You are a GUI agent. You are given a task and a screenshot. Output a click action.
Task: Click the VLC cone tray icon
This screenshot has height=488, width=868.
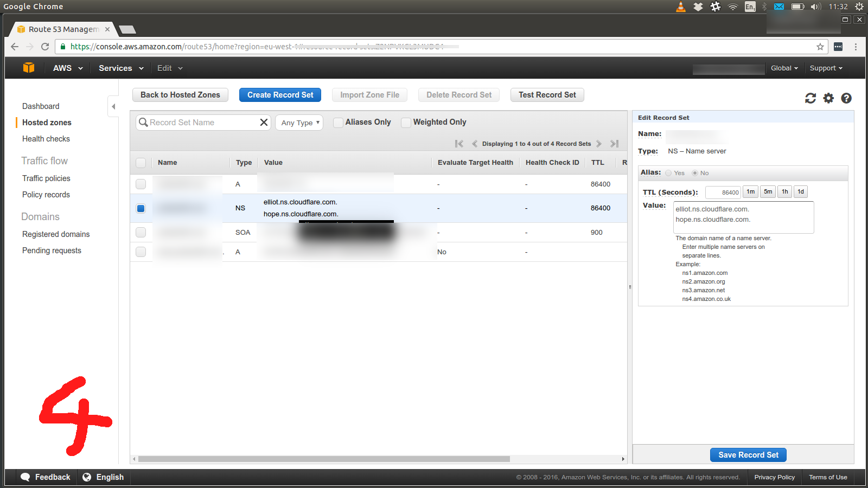pyautogui.click(x=681, y=7)
